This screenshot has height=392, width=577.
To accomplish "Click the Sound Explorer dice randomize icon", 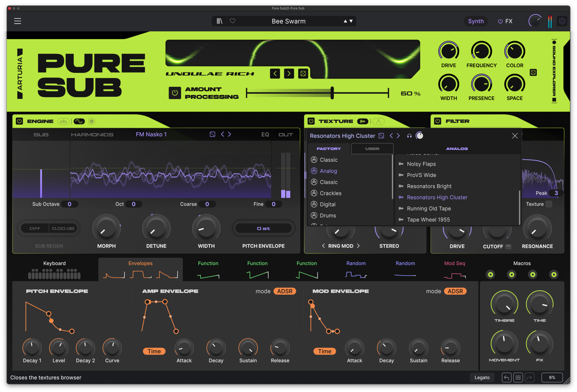I will (x=533, y=72).
